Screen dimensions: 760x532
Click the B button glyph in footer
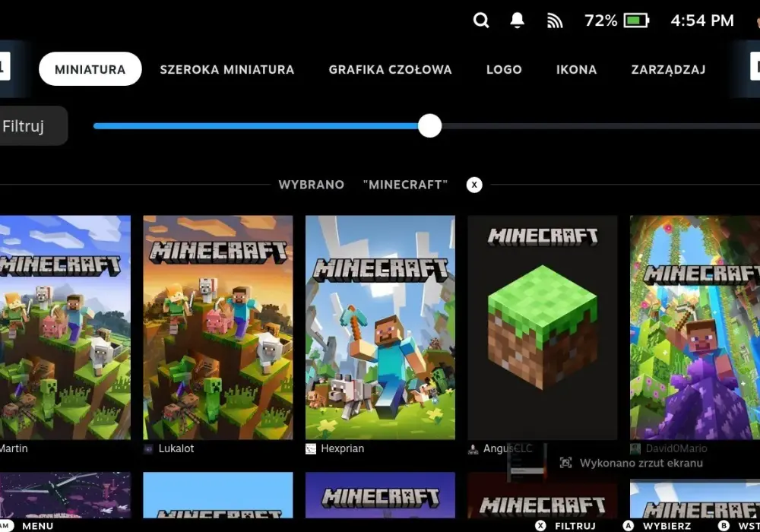click(724, 526)
